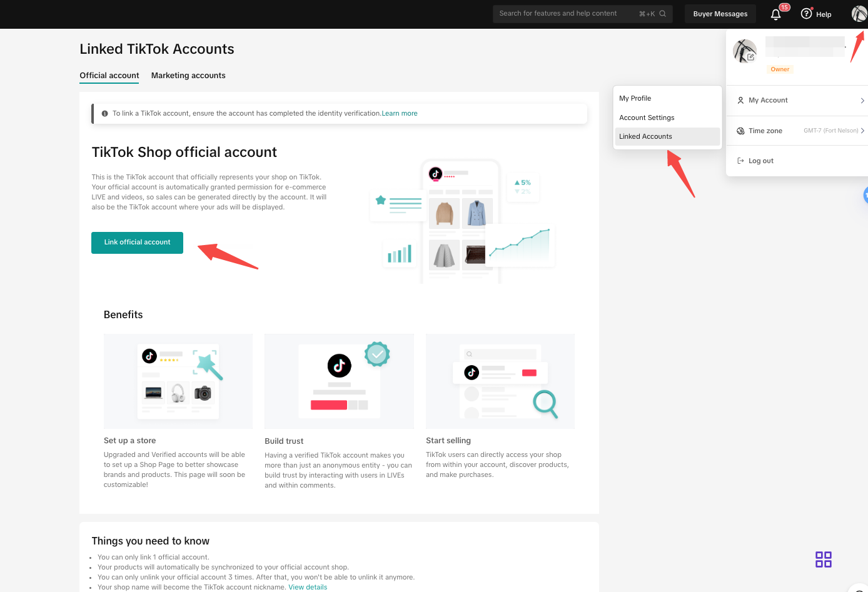Select My Profile from the submenu
The height and width of the screenshot is (592, 868).
667,98
